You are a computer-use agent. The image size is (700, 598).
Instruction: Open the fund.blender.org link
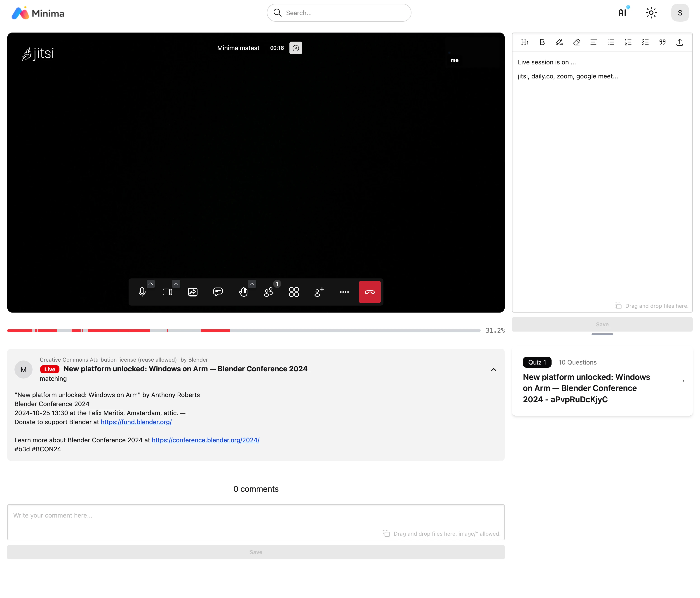point(136,422)
